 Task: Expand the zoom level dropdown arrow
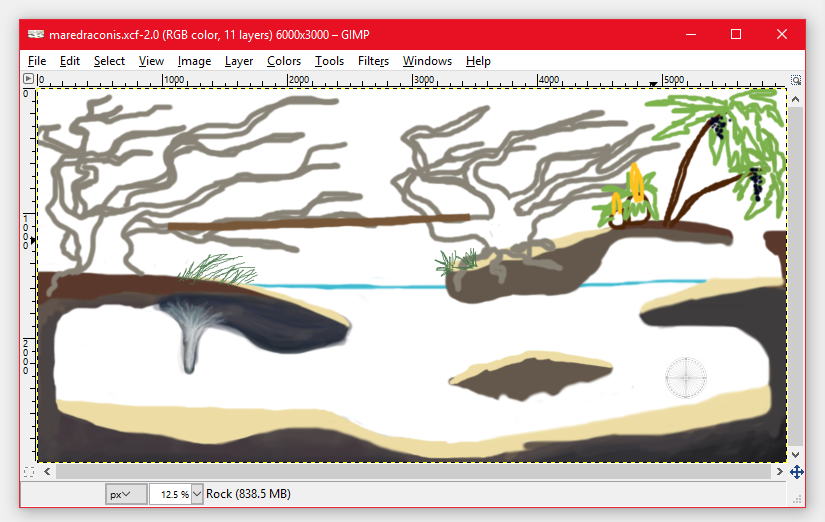(197, 494)
